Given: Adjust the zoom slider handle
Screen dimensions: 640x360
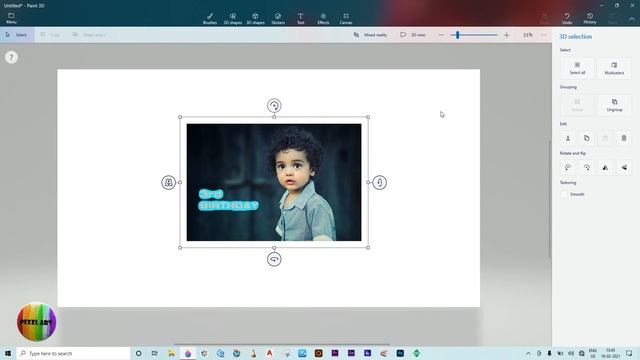Looking at the screenshot, I should point(458,35).
